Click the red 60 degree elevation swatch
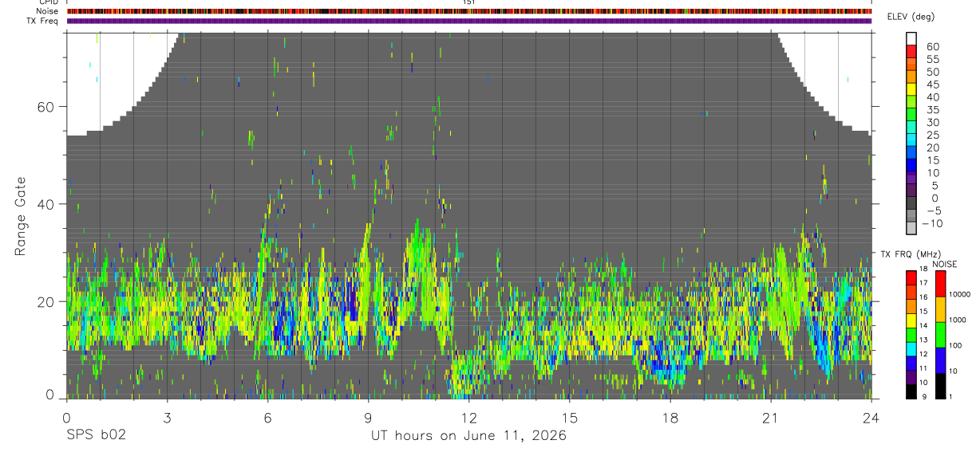This screenshot has width=980, height=452. click(913, 53)
